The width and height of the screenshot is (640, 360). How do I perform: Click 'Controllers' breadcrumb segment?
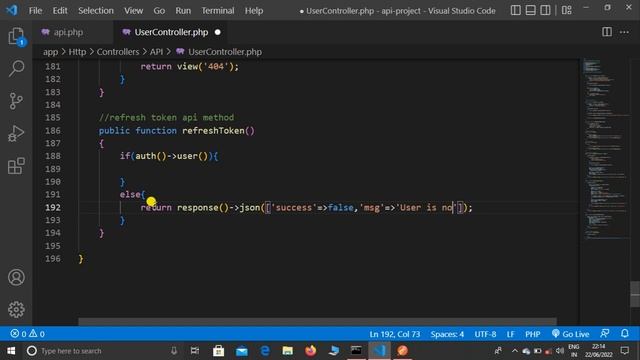[x=118, y=52]
